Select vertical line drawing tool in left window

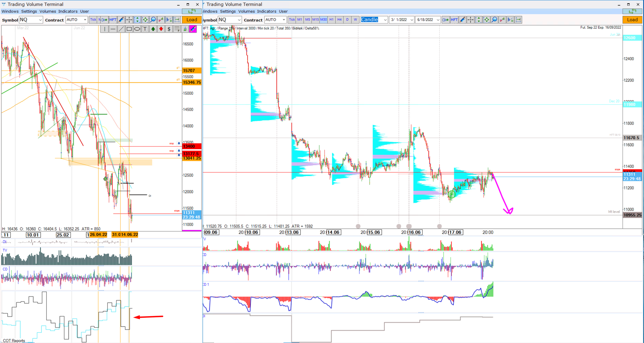pos(105,29)
